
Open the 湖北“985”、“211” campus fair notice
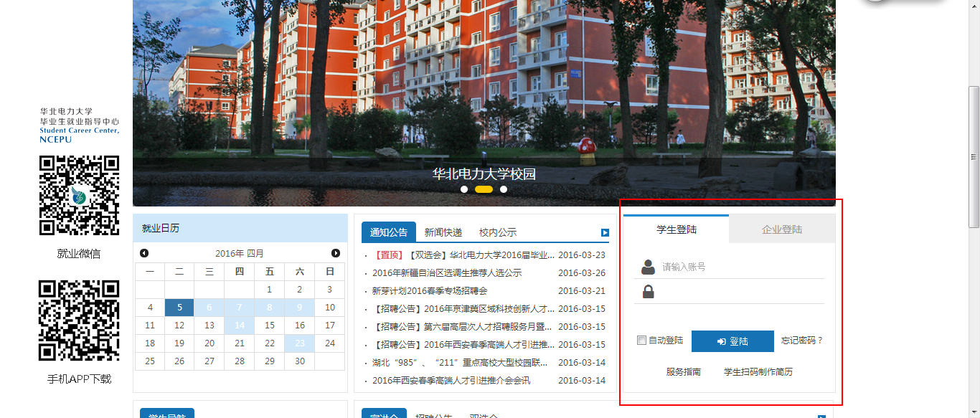click(x=460, y=363)
